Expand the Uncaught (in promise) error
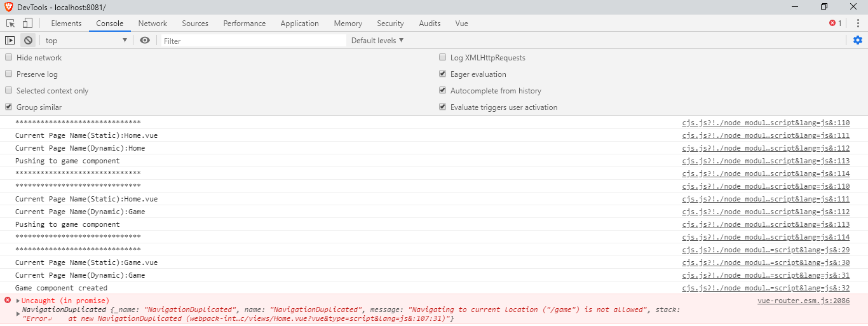Viewport: 868px width, 326px height. click(18, 301)
